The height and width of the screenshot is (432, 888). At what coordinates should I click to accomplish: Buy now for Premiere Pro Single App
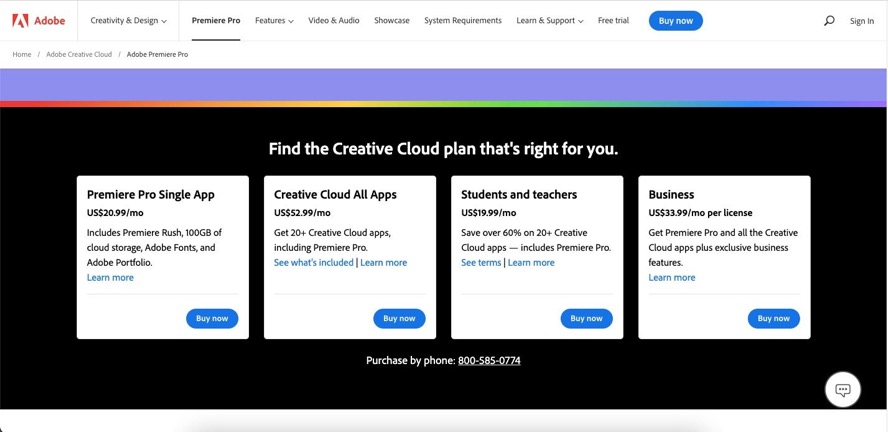coord(212,318)
